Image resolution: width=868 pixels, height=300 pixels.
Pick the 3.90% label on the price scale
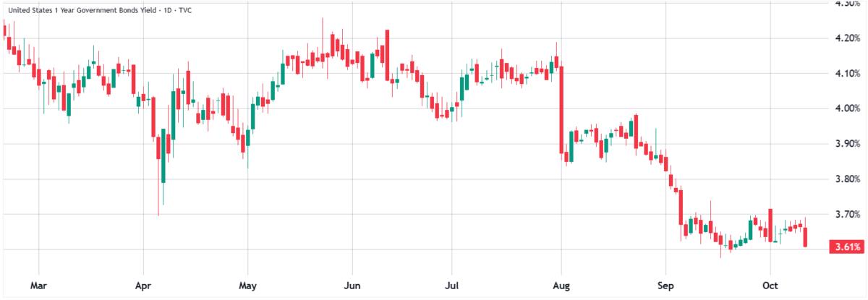click(x=846, y=144)
